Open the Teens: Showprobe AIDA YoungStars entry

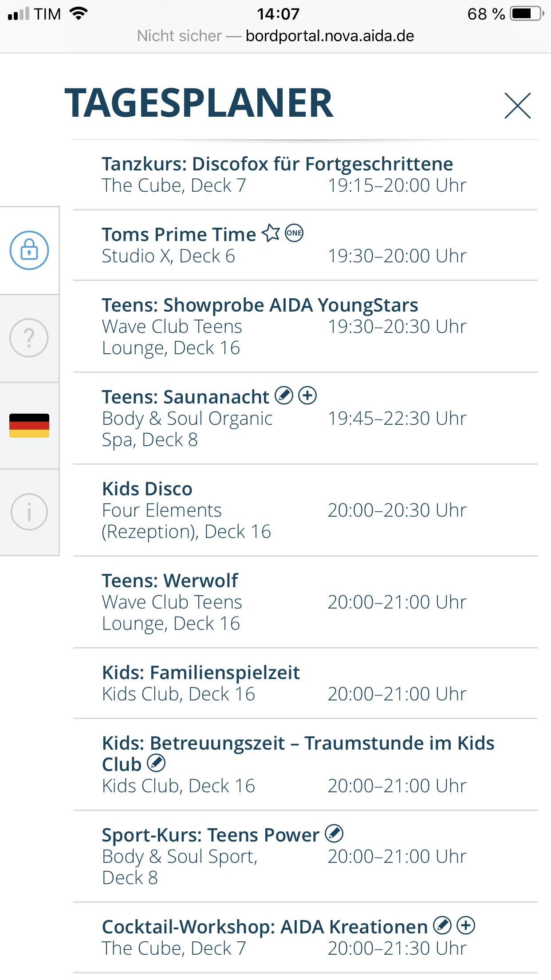[x=305, y=327]
